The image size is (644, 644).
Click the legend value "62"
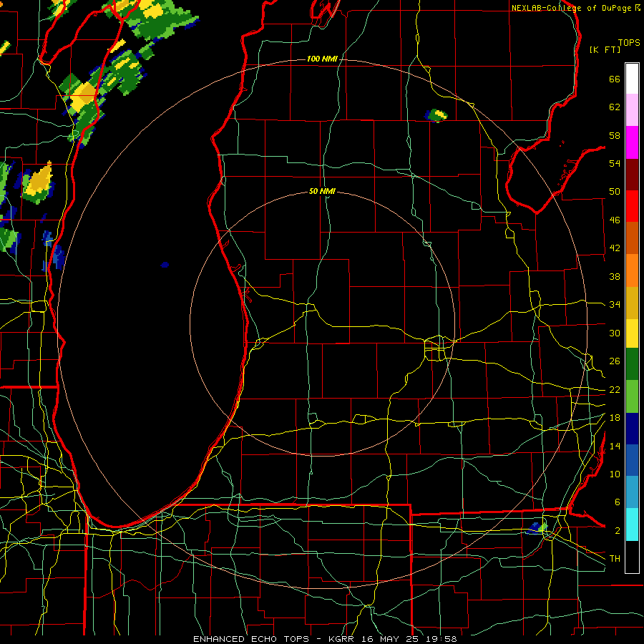click(x=615, y=107)
